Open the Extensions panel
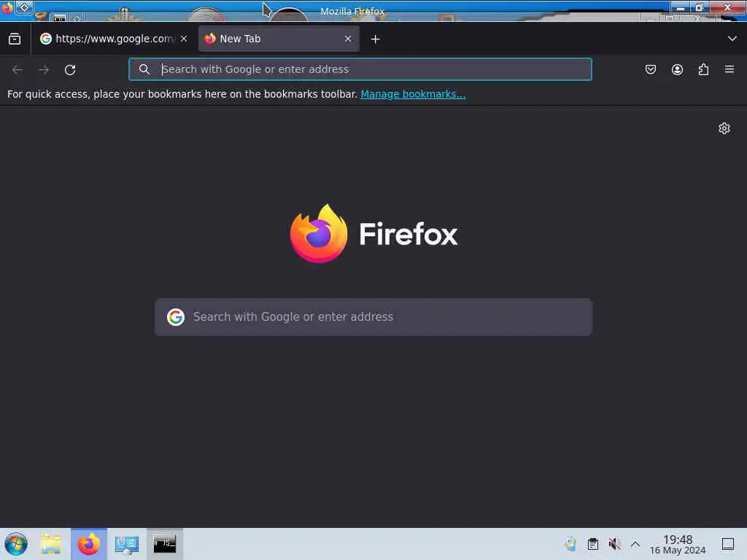 click(x=703, y=69)
